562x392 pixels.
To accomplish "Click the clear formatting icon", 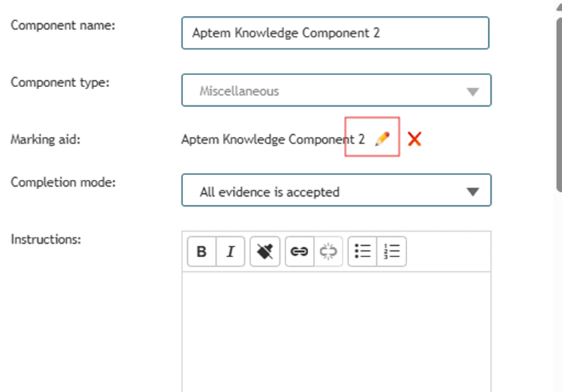I will [265, 251].
